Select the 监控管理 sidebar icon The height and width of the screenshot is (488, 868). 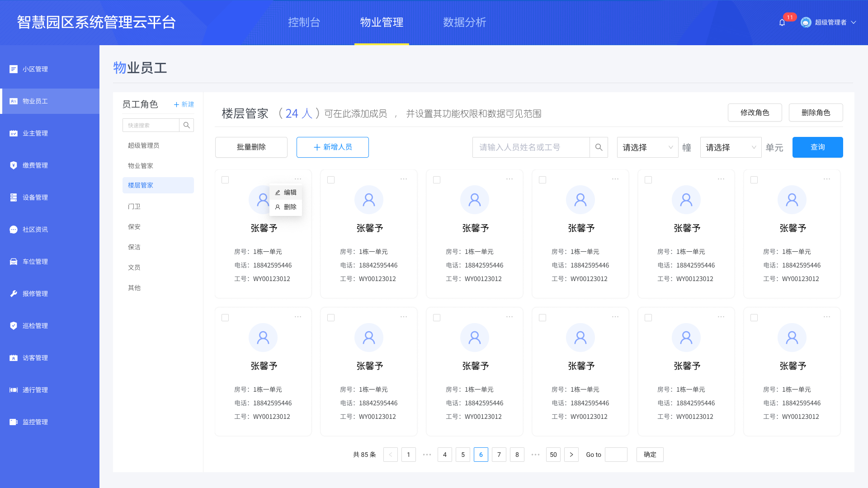point(13,422)
